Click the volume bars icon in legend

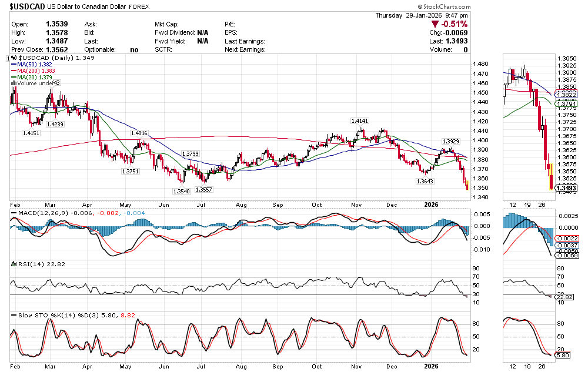tap(14, 83)
